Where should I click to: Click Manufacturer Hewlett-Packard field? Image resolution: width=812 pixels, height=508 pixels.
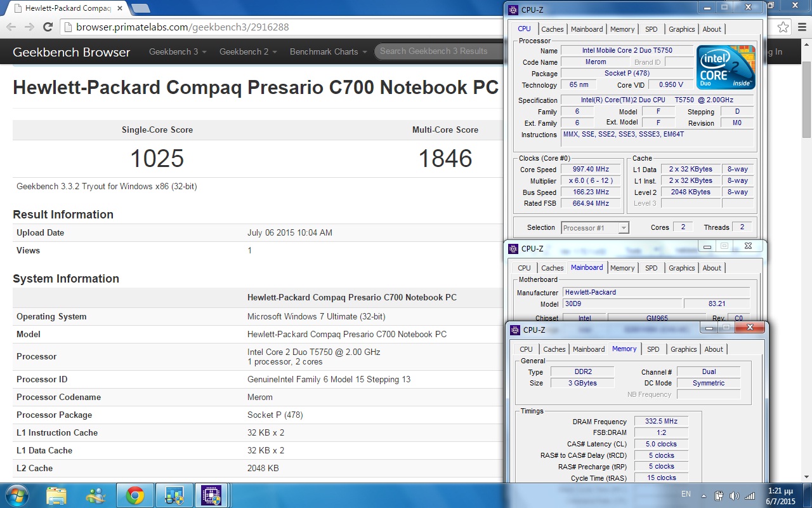tap(657, 293)
